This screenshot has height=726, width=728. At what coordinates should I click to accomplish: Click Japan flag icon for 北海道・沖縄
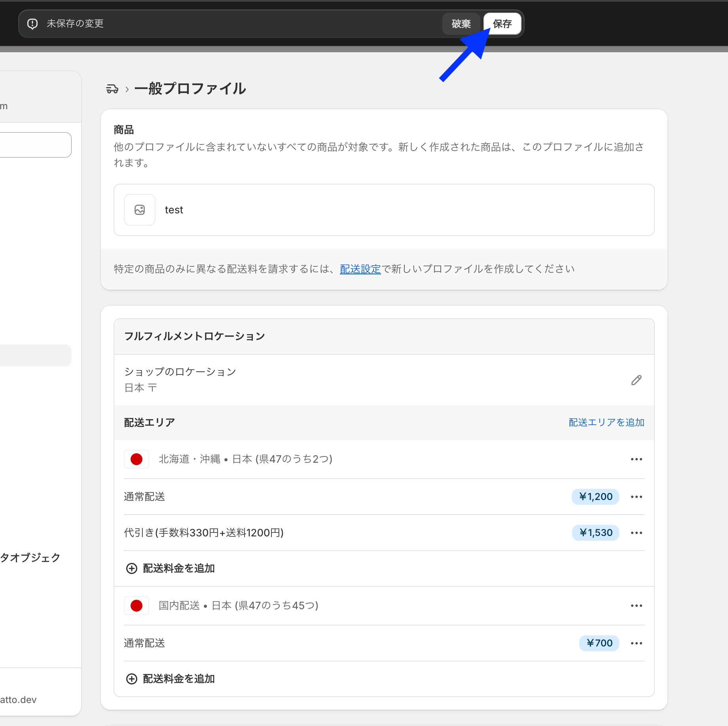pos(136,459)
